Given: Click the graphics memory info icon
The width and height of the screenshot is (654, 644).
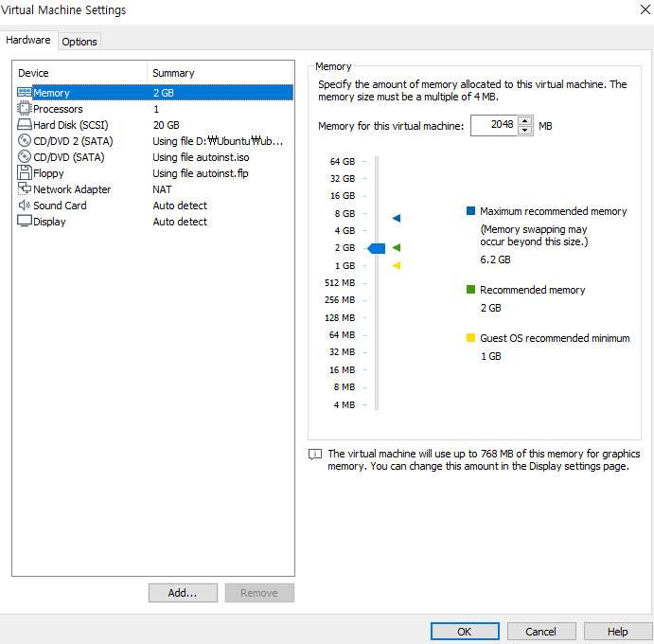Looking at the screenshot, I should 315,454.
